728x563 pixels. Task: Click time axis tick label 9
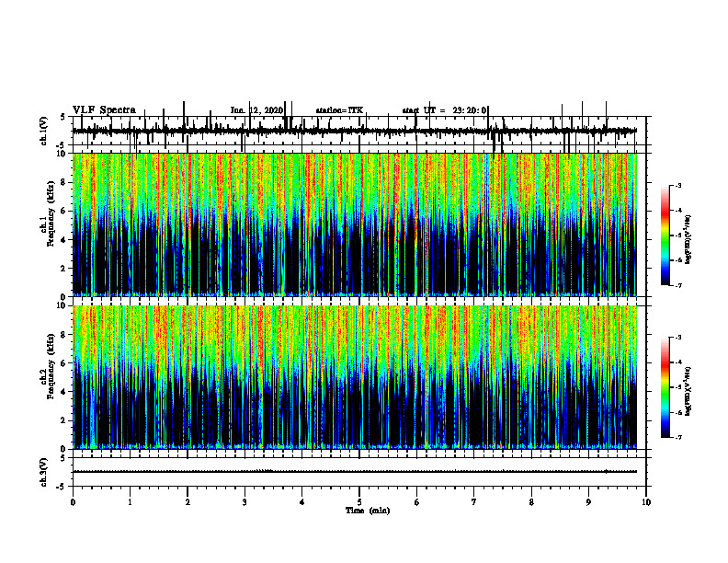pyautogui.click(x=588, y=502)
